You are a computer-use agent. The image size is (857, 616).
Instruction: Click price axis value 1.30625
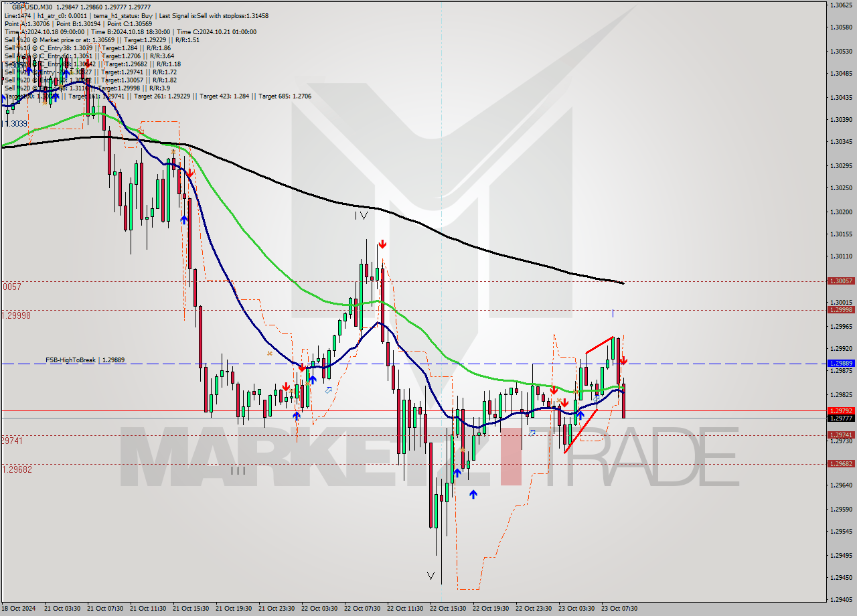point(841,5)
